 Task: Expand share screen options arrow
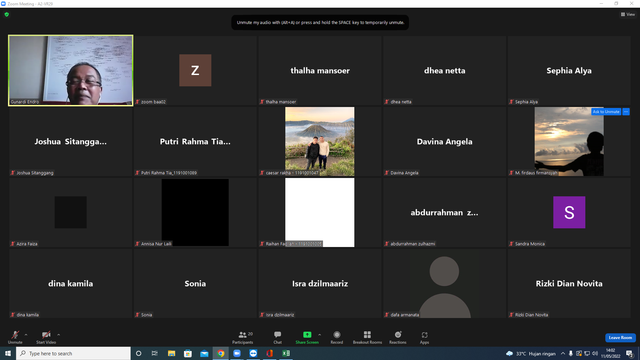pyautogui.click(x=320, y=335)
